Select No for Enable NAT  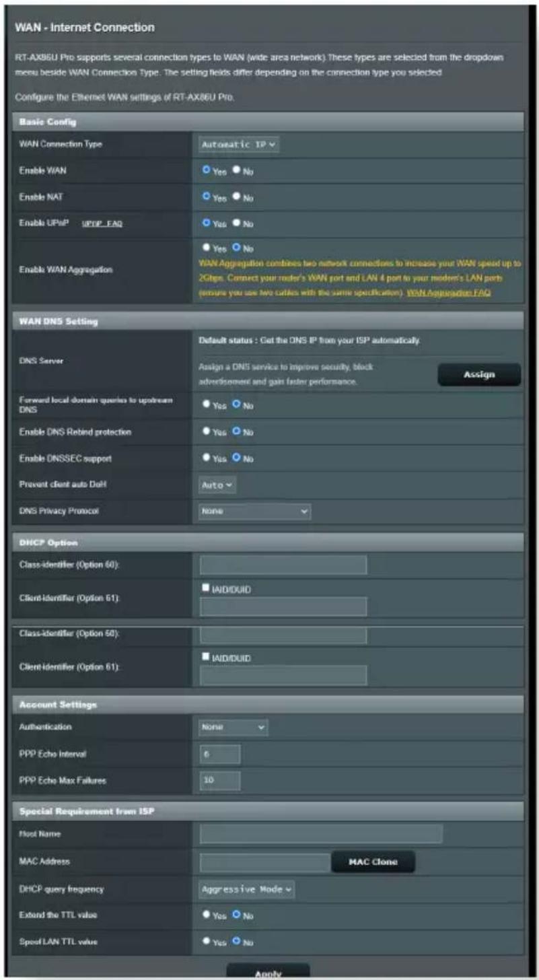click(236, 197)
